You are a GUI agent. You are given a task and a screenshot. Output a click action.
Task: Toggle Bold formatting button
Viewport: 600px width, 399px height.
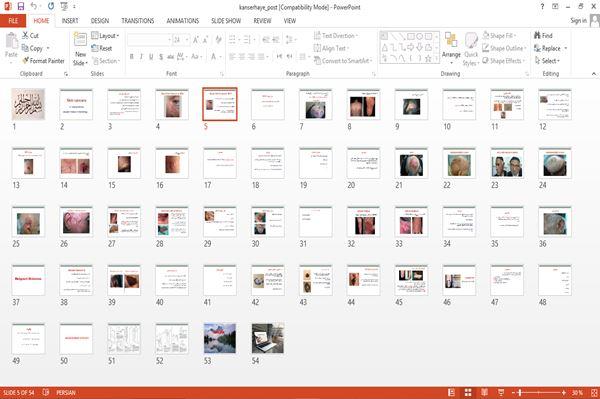[x=132, y=57]
